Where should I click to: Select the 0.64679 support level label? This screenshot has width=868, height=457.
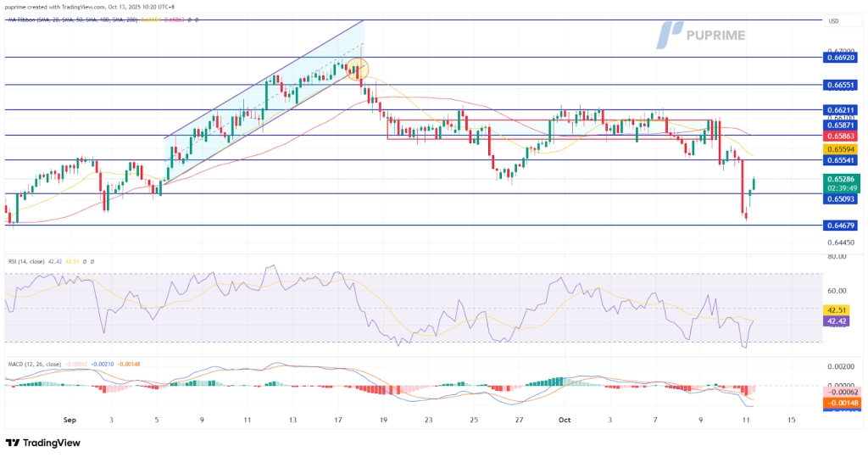[x=842, y=226]
